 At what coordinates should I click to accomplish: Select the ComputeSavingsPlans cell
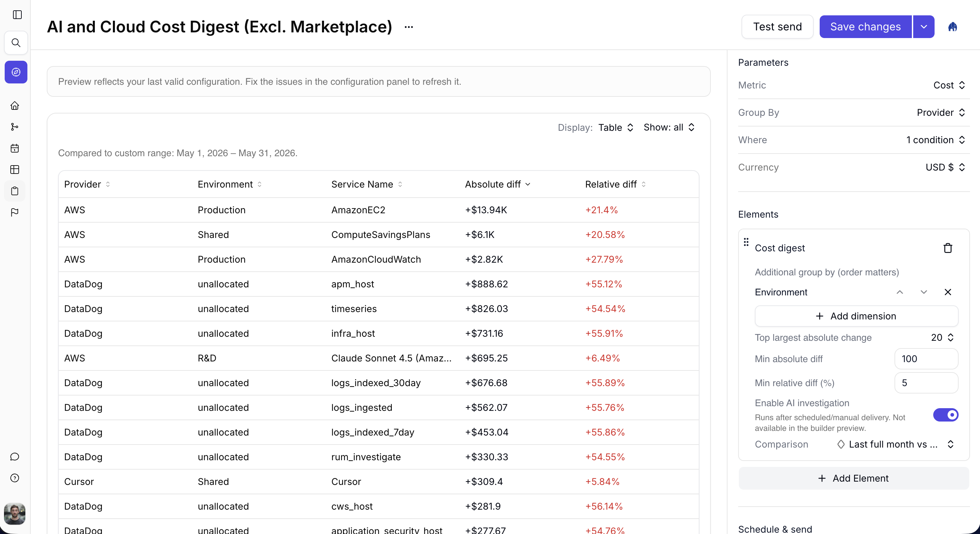[380, 235]
